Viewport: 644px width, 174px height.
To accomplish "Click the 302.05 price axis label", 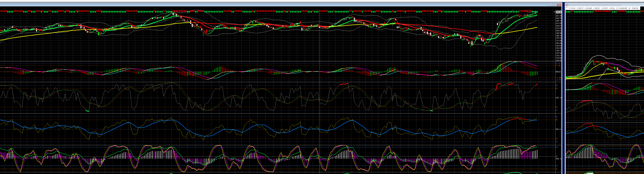I will [x=559, y=61].
